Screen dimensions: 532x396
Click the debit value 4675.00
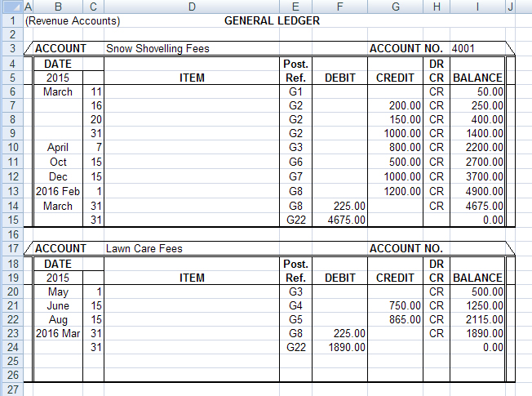[347, 220]
